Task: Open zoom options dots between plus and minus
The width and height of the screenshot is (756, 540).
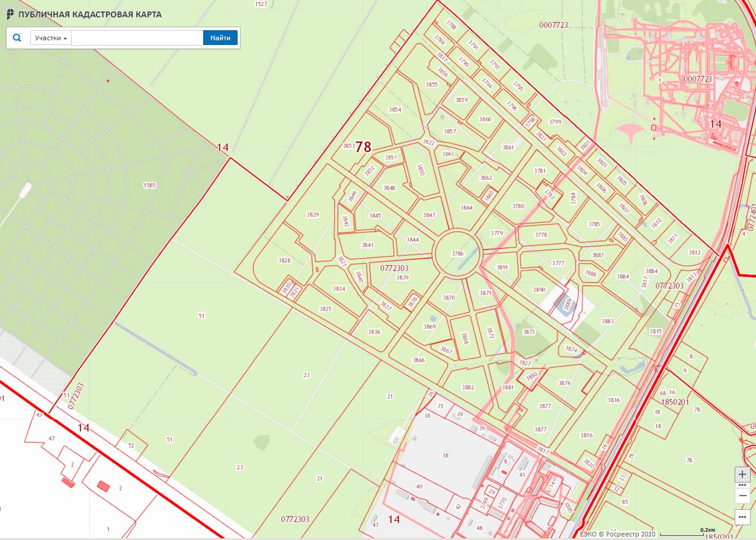Action: coord(742,485)
